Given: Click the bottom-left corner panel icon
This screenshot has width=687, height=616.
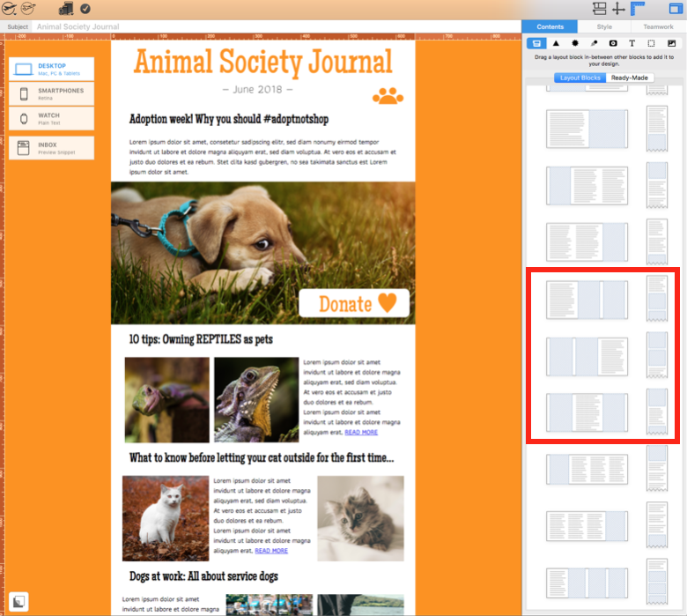Looking at the screenshot, I should (x=18, y=602).
